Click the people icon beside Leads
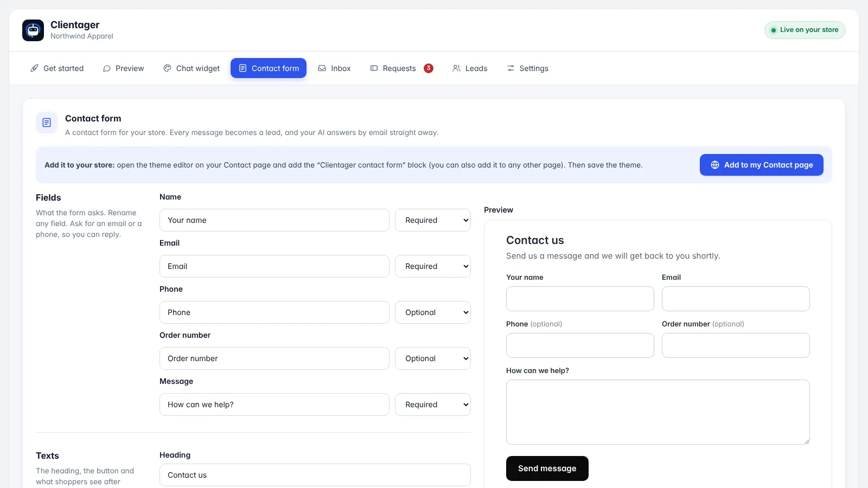The height and width of the screenshot is (488, 868). pyautogui.click(x=456, y=68)
